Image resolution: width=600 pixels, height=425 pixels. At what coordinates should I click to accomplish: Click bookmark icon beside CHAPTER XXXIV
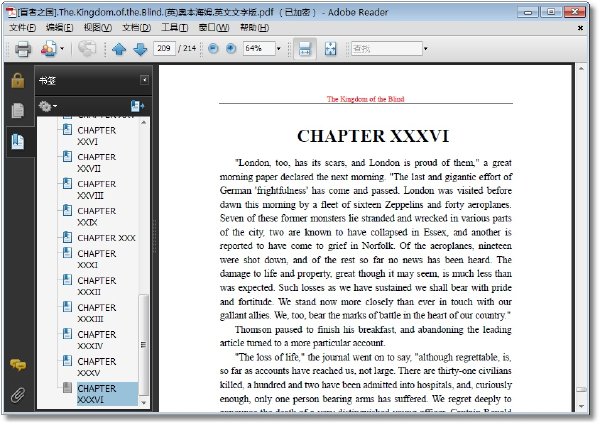(x=67, y=334)
